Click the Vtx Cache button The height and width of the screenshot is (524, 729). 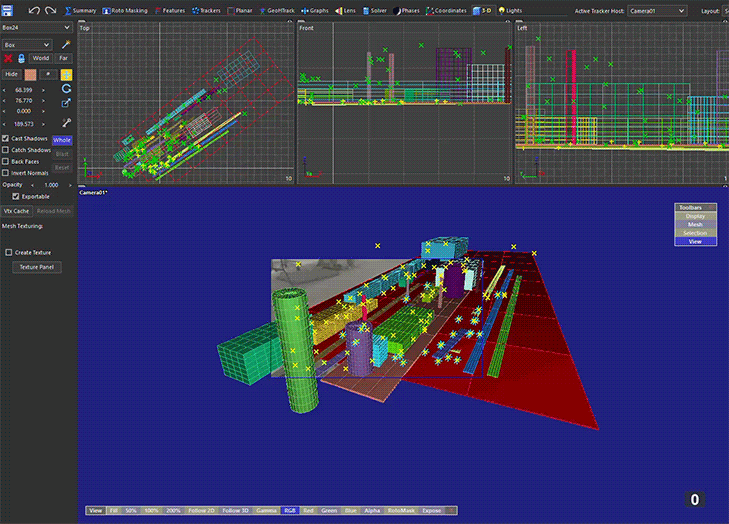pyautogui.click(x=16, y=211)
